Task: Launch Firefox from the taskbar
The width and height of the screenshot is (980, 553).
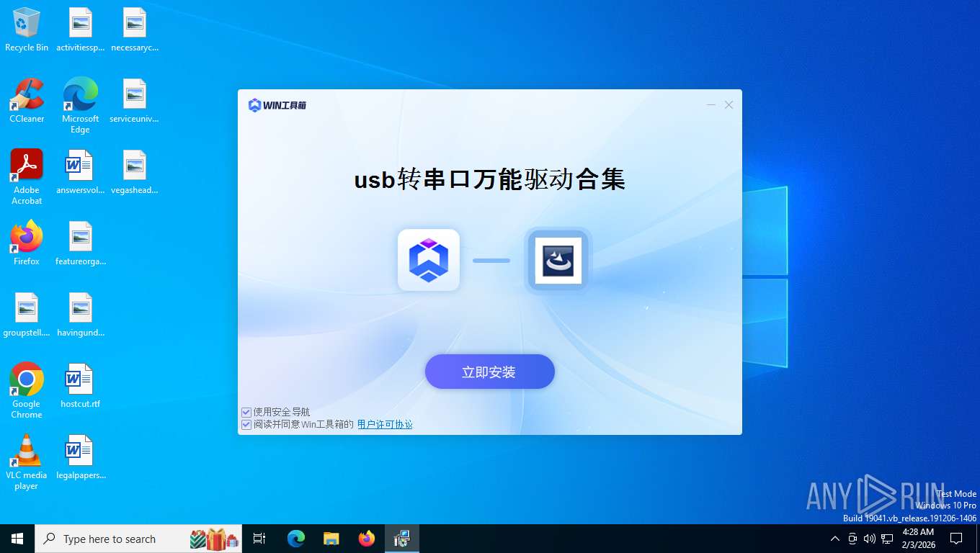Action: point(367,539)
